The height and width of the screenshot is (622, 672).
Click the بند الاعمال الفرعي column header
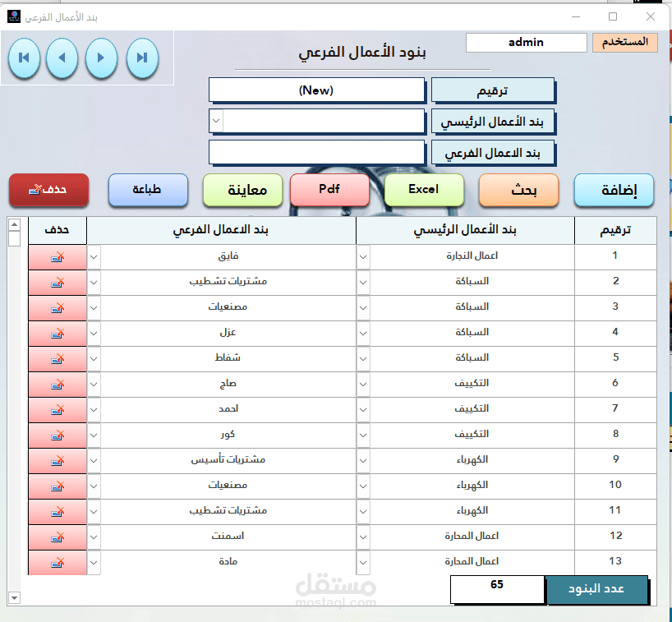coord(221,230)
